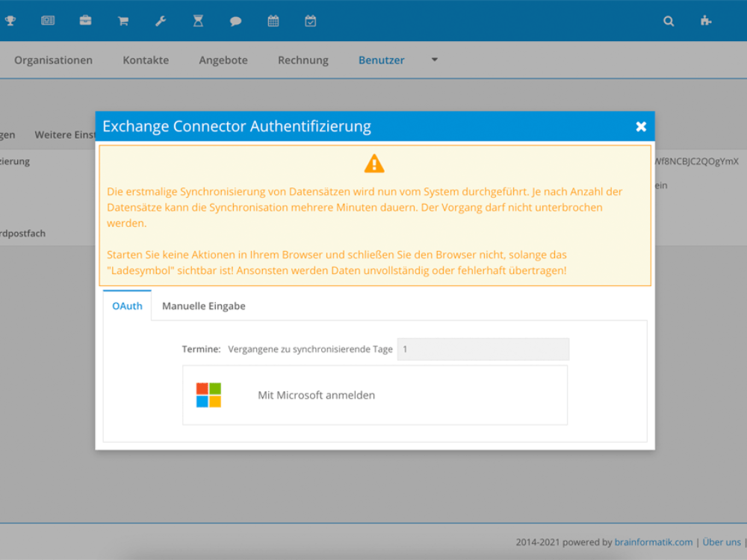The width and height of the screenshot is (747, 560).
Task: Open the Organisationen menu item
Action: pos(53,60)
